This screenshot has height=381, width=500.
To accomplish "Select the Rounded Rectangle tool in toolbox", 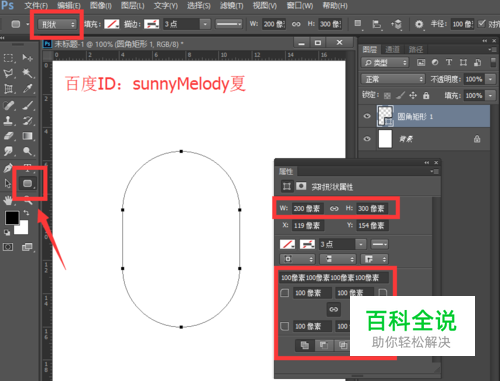I will 28,183.
